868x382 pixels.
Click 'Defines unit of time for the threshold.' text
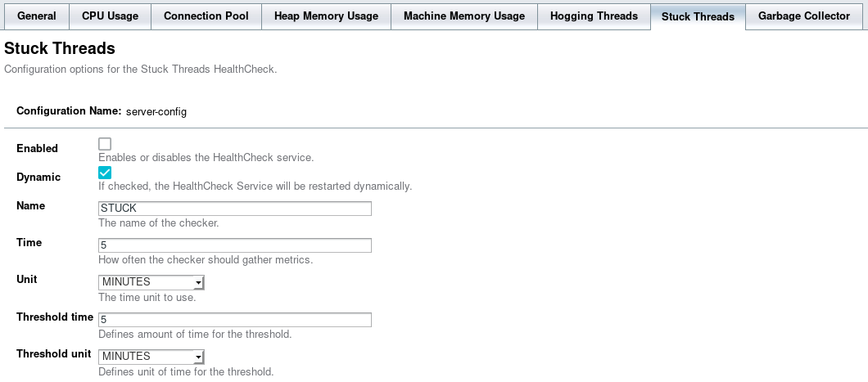[186, 371]
